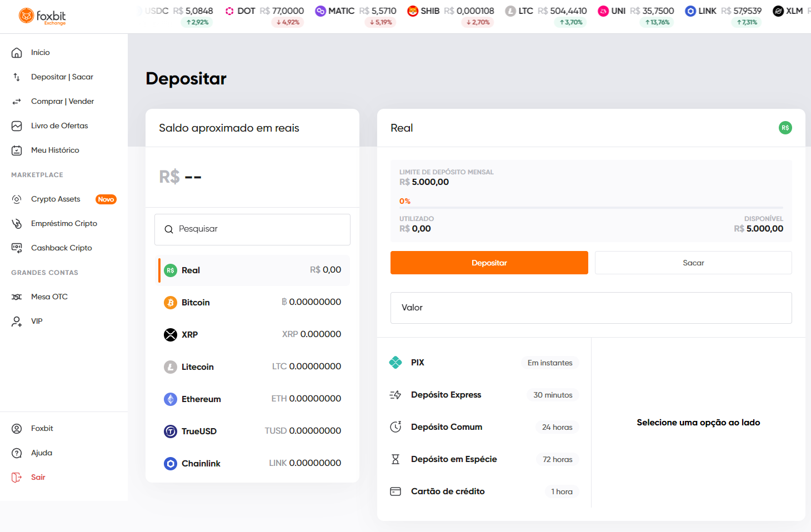Click the LTC ticker price
811x532 pixels.
(x=562, y=11)
